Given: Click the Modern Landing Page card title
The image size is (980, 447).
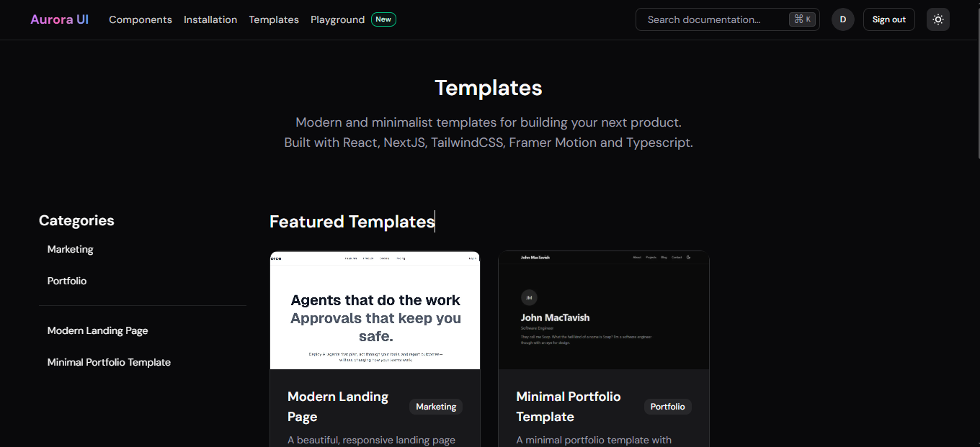Looking at the screenshot, I should coord(338,407).
